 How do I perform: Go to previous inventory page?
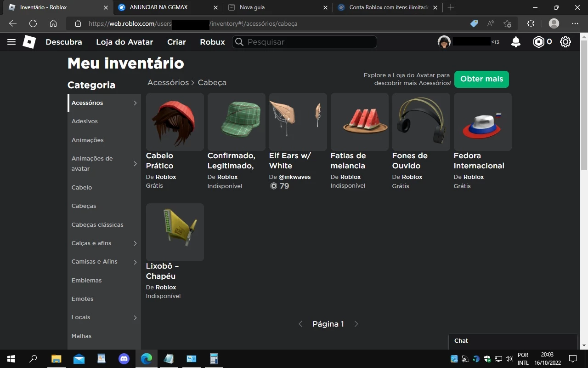(301, 324)
